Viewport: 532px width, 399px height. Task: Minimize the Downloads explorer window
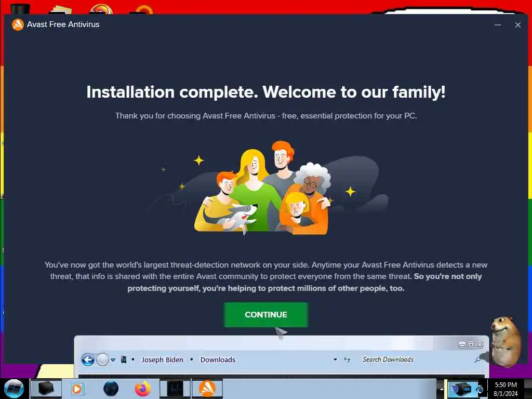point(462,345)
